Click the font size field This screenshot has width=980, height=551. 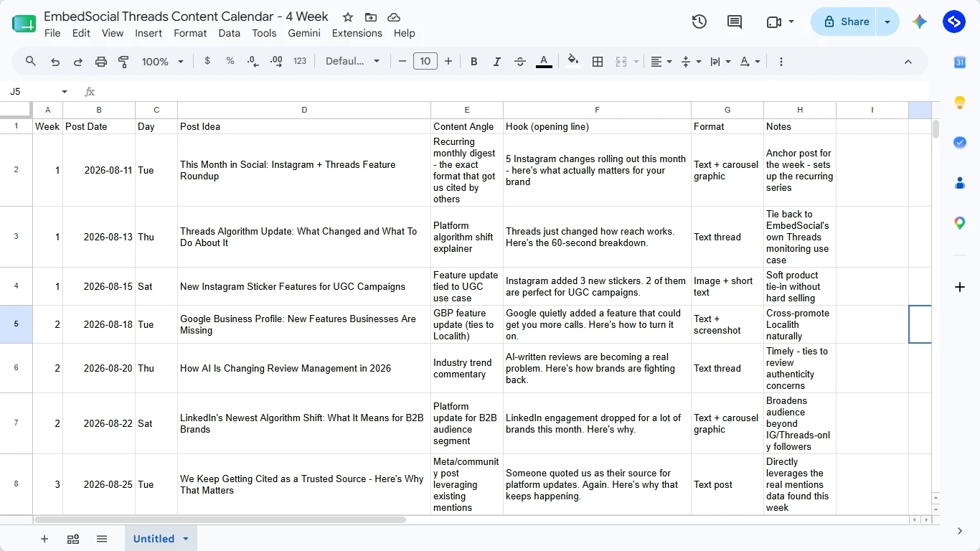425,61
